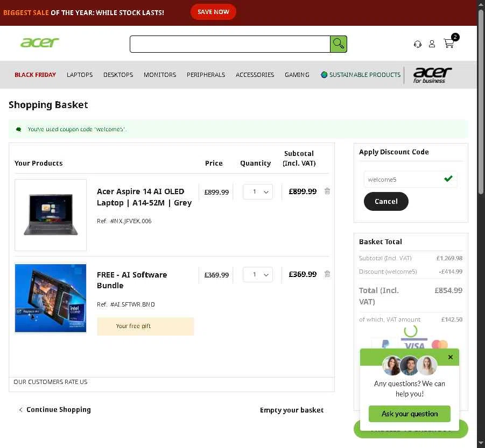The height and width of the screenshot is (448, 485).
Task: Remove the Acer Aspire 14 laptop with trash icon
Action: [x=327, y=191]
